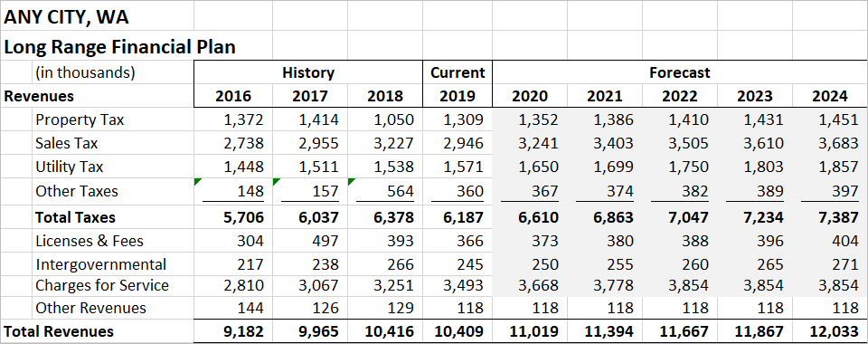Select Total Taxes 2021 value 6,863
The width and height of the screenshot is (868, 344).
tap(613, 217)
